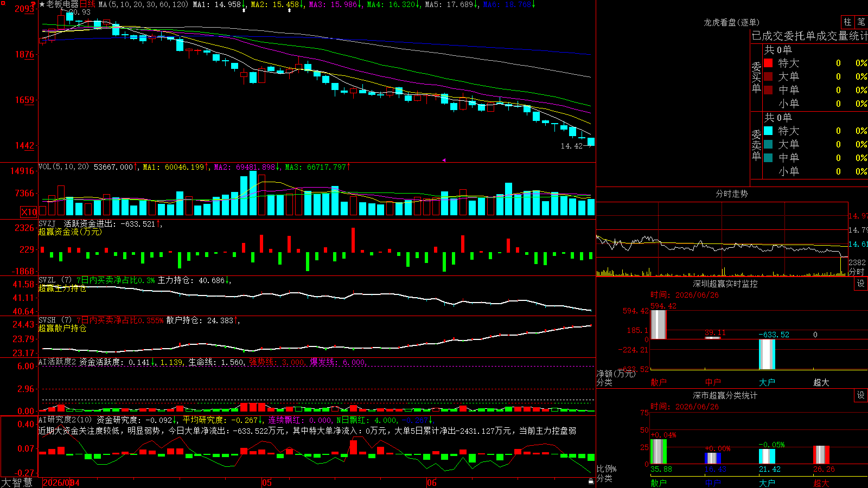
Task: Click the star icon before 老板电器
Action: [x=42, y=4]
